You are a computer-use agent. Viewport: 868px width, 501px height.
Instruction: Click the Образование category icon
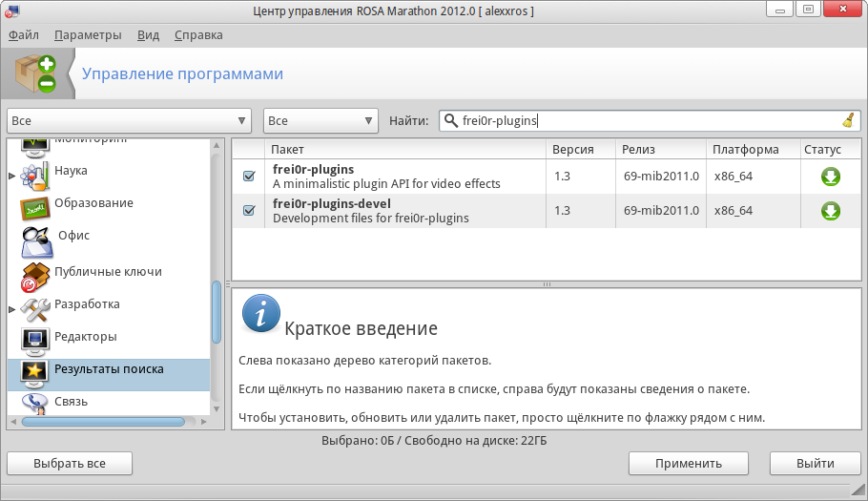pos(35,209)
